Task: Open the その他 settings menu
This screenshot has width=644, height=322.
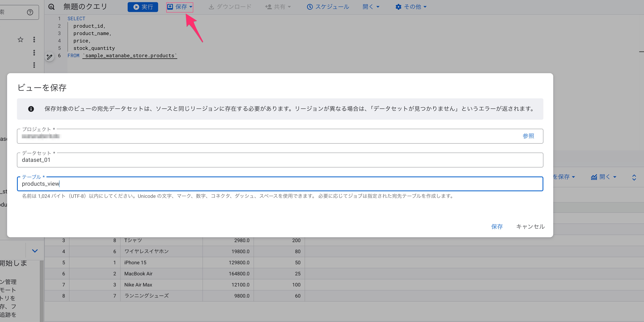Action: pos(411,7)
